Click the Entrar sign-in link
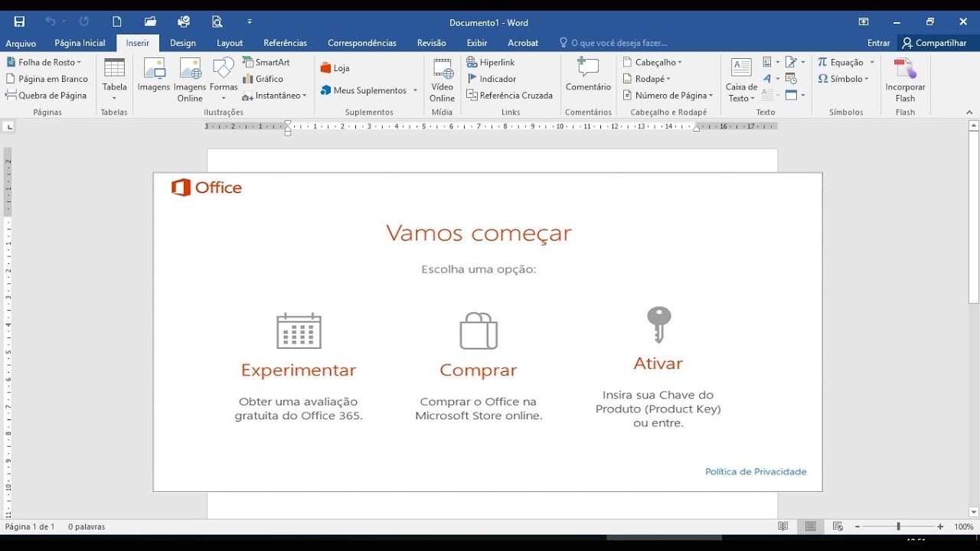 [x=878, y=43]
